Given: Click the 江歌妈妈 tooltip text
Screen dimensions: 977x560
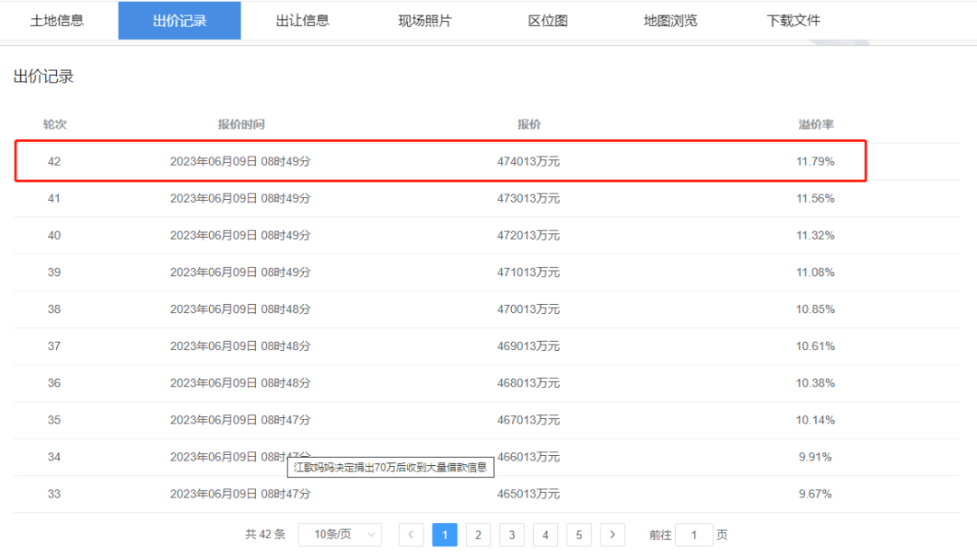Looking at the screenshot, I should (x=391, y=467).
